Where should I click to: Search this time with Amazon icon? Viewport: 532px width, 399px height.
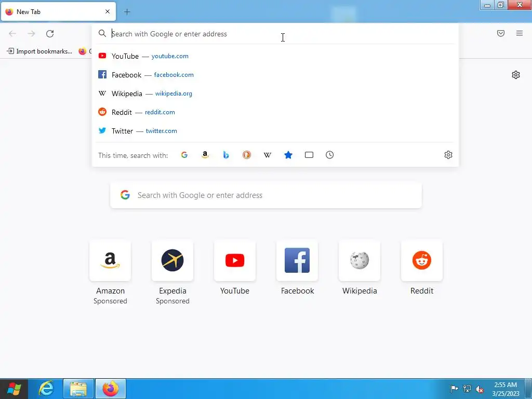[x=205, y=155]
